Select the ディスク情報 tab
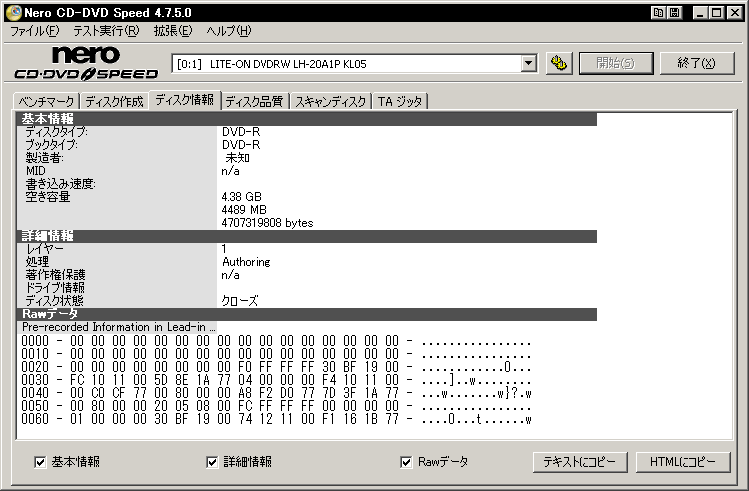The image size is (749, 491). coord(184,100)
